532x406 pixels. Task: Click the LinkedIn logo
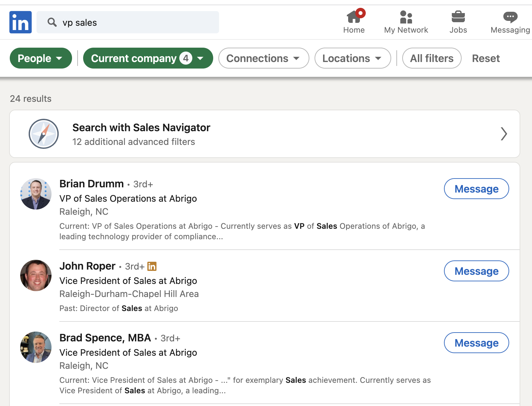[x=20, y=22]
